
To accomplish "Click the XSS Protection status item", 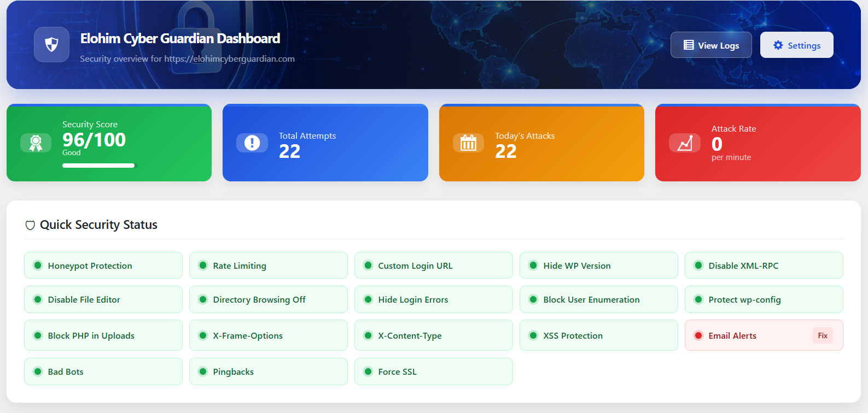I will pyautogui.click(x=599, y=335).
